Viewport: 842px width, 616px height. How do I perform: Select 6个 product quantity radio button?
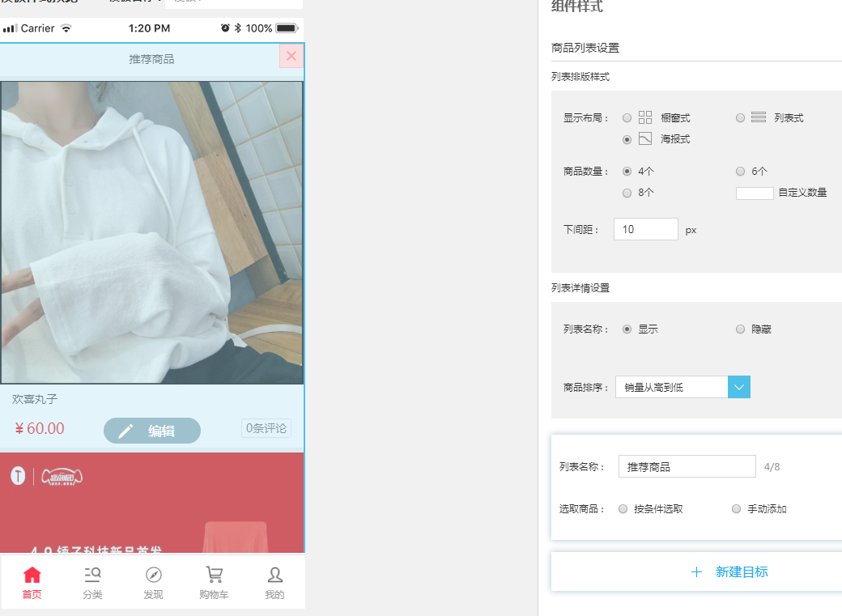tap(740, 172)
